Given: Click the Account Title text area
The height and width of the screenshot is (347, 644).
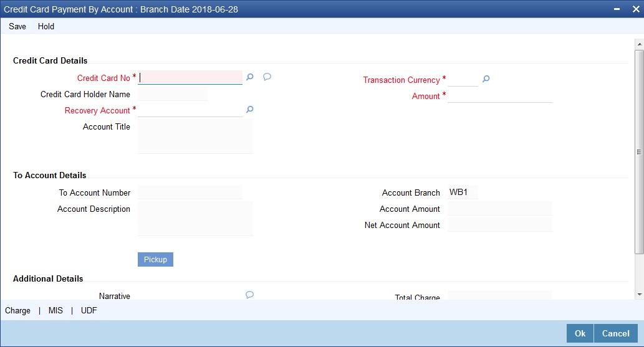Looking at the screenshot, I should click(x=196, y=137).
